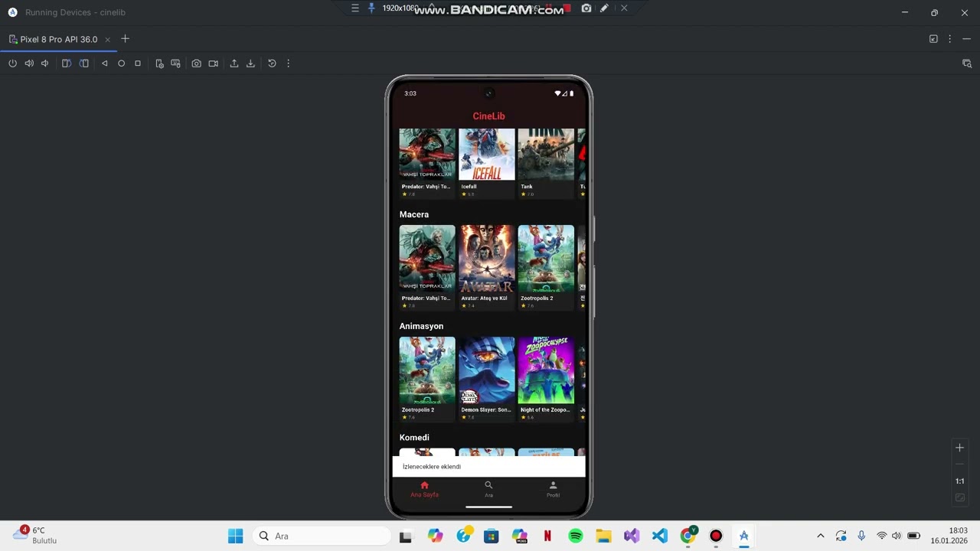This screenshot has width=980, height=551.
Task: Open the Tank movie poster
Action: [546, 155]
